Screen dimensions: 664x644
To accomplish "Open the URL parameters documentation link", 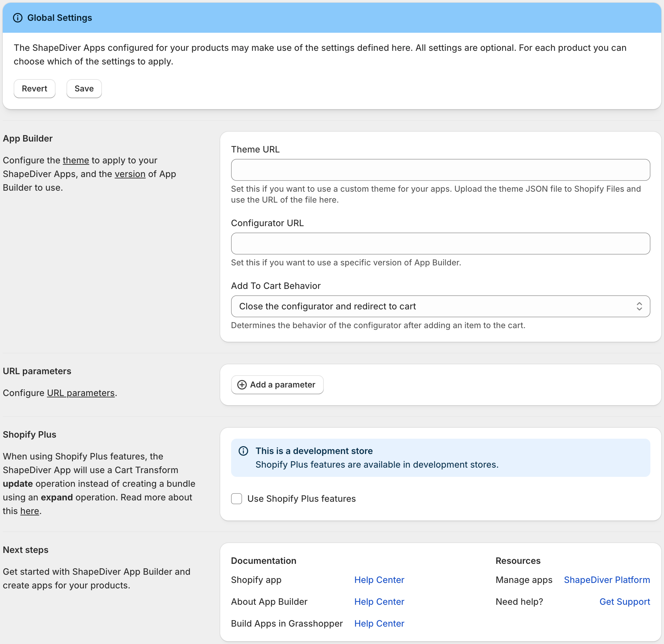I will point(81,393).
